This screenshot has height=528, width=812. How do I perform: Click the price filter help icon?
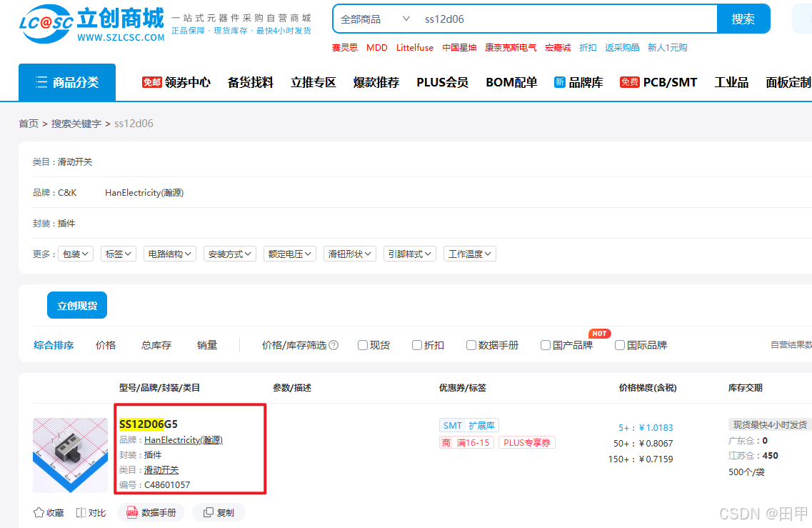334,345
